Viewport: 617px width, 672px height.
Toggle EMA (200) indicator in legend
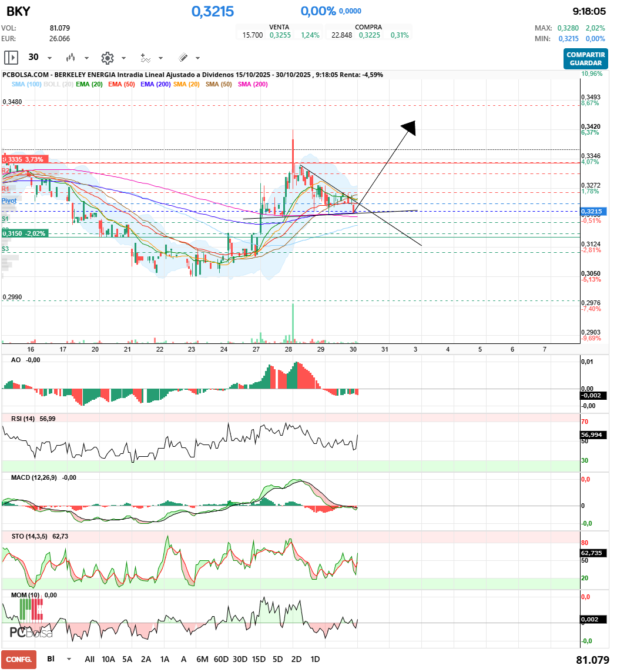(156, 85)
